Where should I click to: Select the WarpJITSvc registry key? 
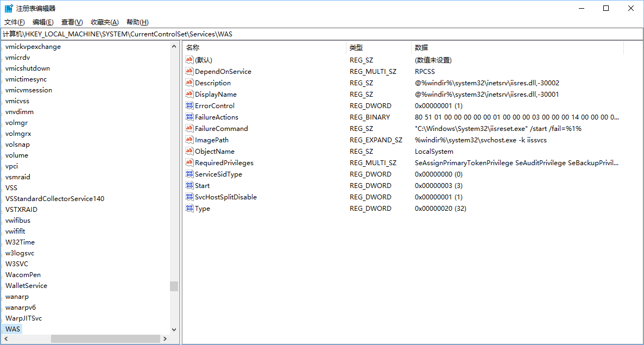(23, 318)
